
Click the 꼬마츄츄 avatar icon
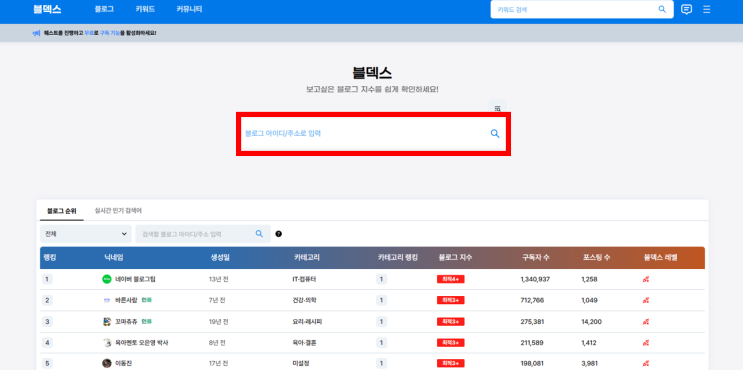tap(107, 322)
